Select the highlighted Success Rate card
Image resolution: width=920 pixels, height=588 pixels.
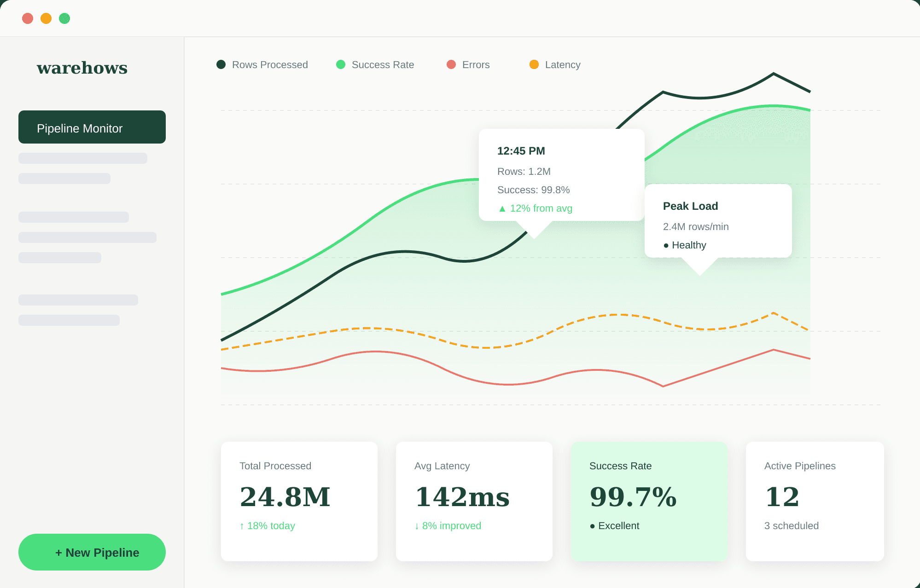(649, 501)
